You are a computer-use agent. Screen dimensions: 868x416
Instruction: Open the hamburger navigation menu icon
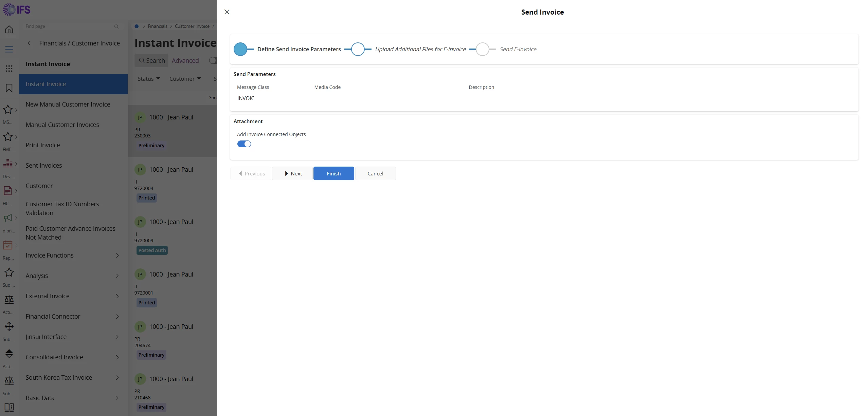click(9, 49)
